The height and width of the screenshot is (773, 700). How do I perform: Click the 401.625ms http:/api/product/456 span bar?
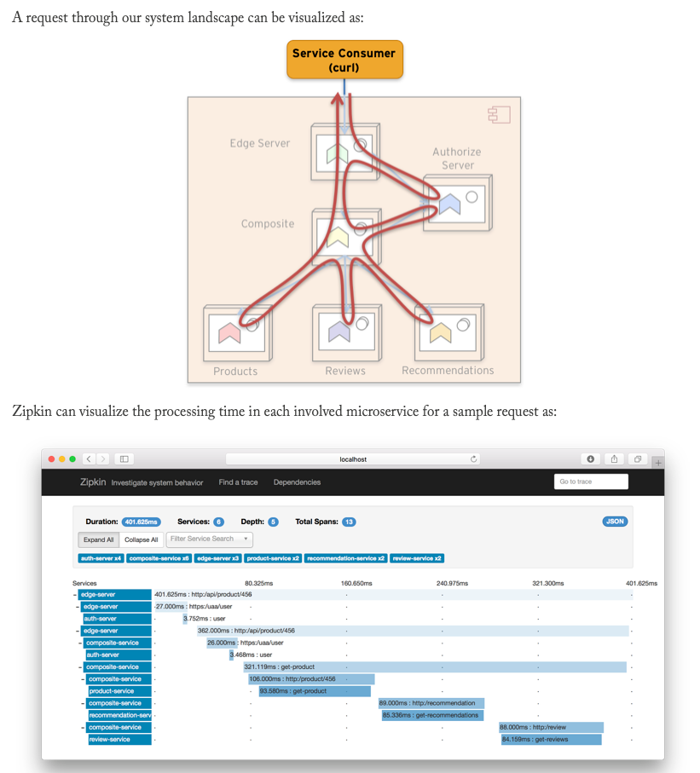393,595
